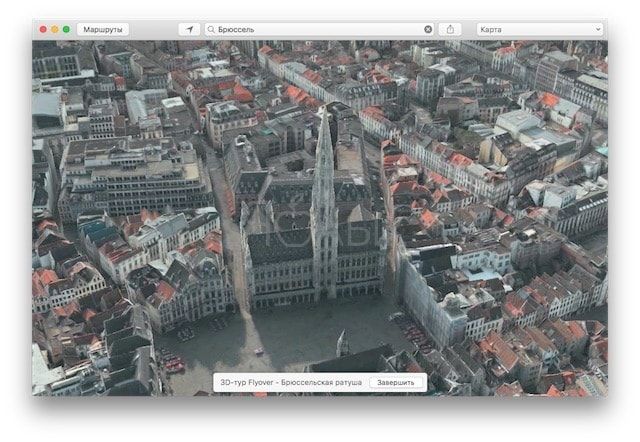Close the Maps window
Screen dimensions: 640x442
click(x=43, y=29)
